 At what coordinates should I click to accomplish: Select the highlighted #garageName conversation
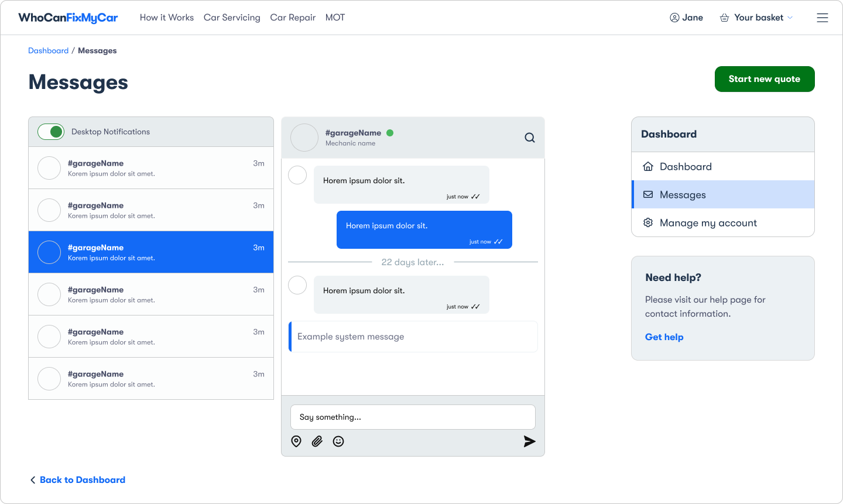[x=151, y=252]
